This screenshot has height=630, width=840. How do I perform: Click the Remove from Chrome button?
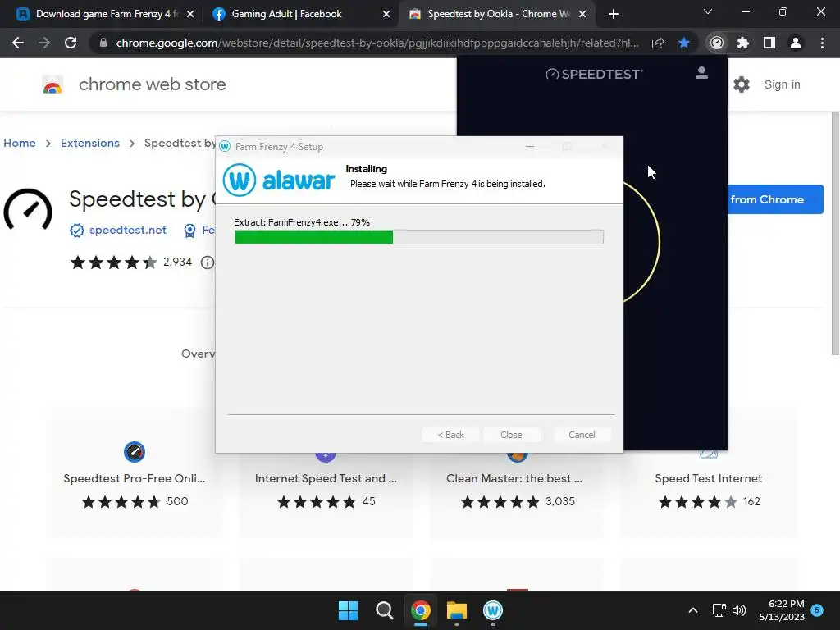point(776,199)
